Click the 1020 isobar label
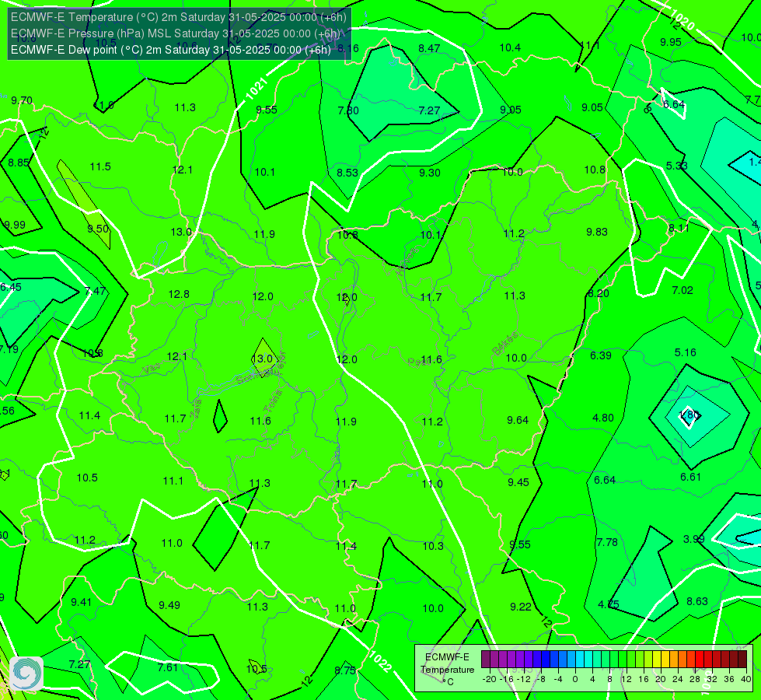 click(683, 21)
